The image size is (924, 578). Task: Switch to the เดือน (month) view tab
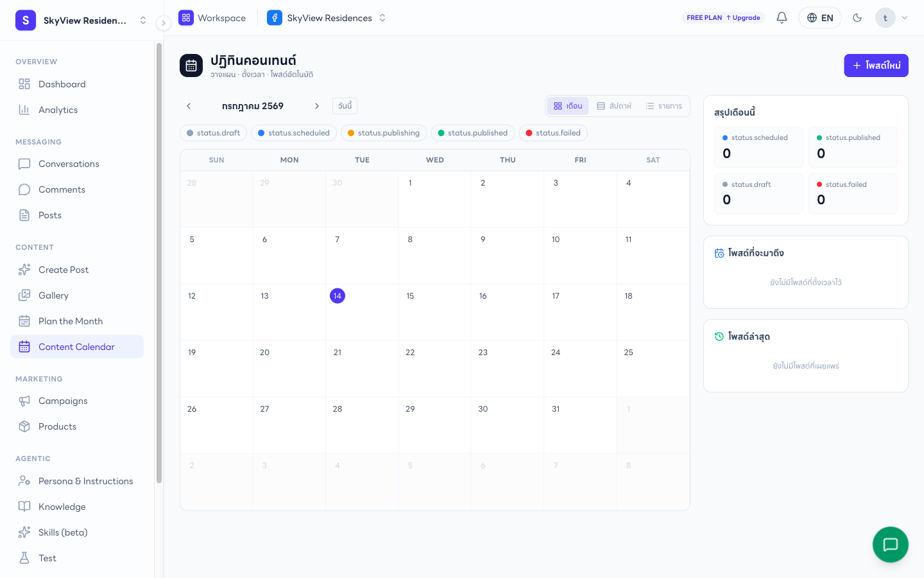568,106
